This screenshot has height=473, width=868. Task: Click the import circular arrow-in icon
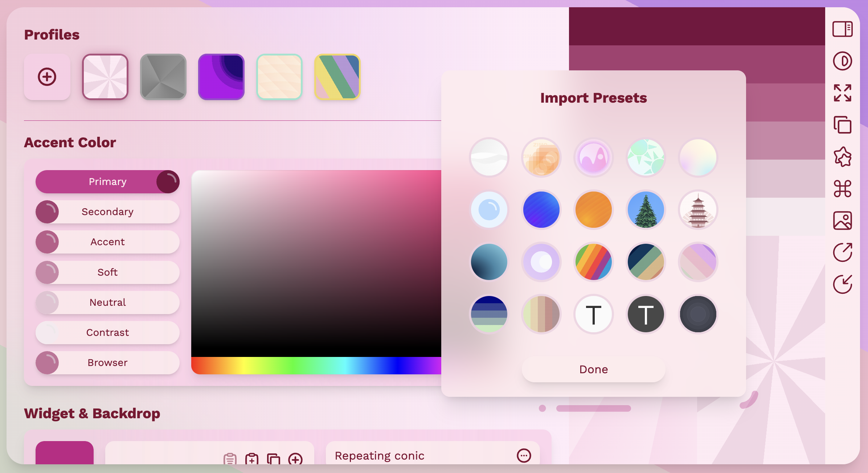842,284
